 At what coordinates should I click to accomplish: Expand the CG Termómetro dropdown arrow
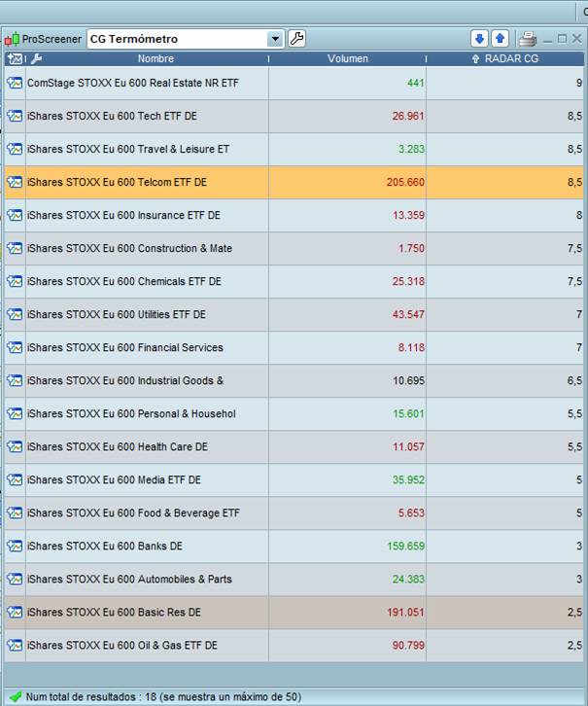pyautogui.click(x=275, y=39)
